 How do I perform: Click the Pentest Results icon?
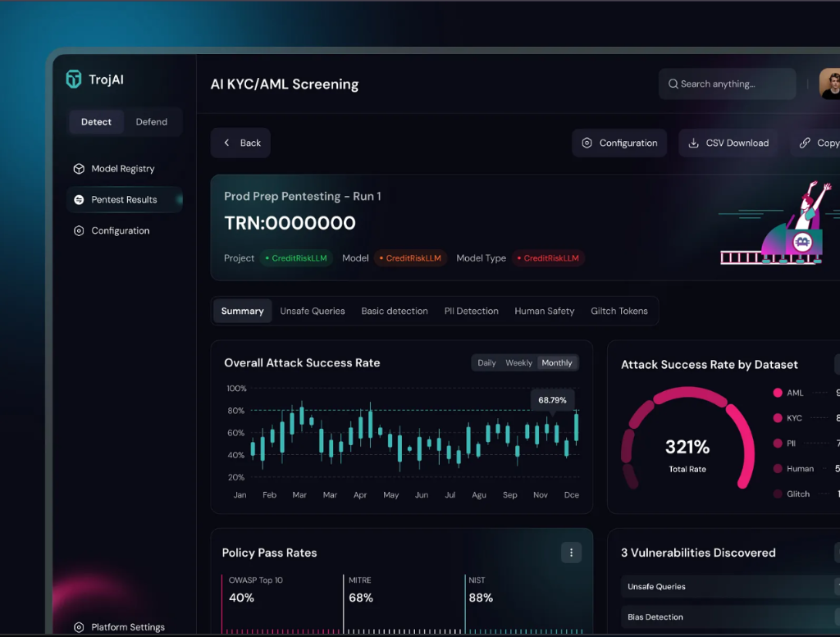click(x=79, y=200)
